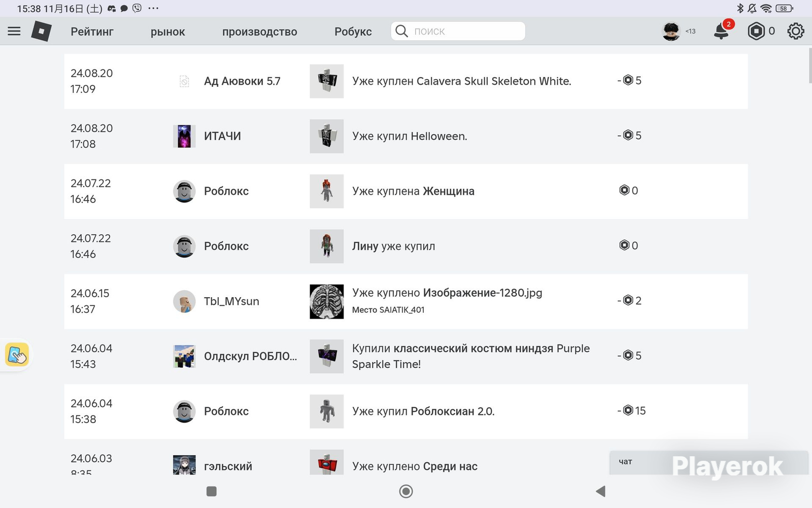Open Calavera Skull Skeleton White item
The height and width of the screenshot is (508, 812).
(x=493, y=81)
